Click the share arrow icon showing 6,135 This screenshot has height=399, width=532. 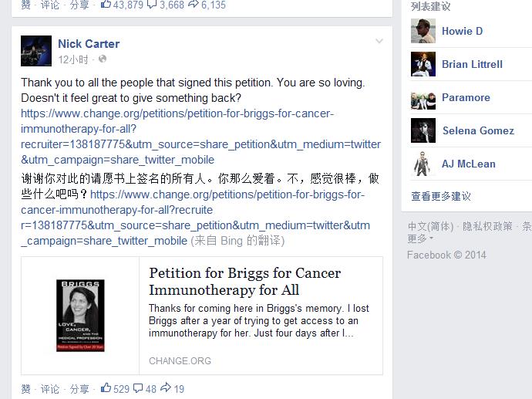point(194,4)
